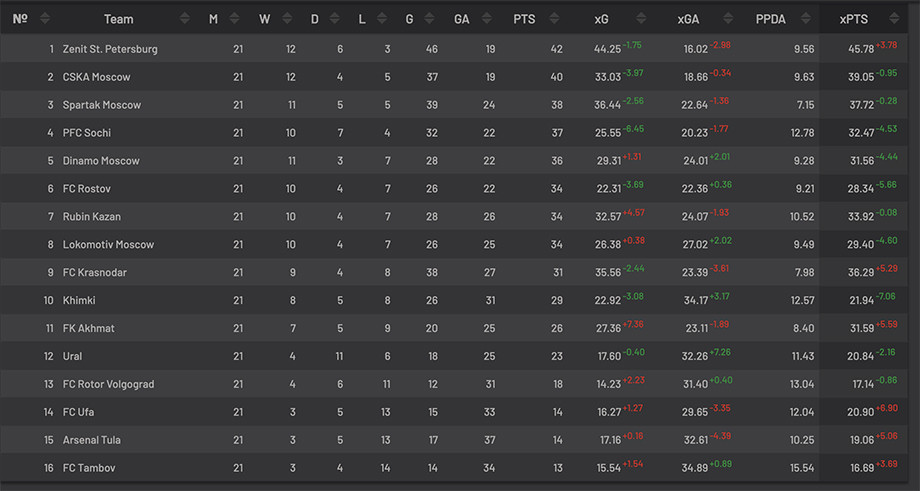Screen dimensions: 920x491
Task: Click the Team column sort arrows
Action: (x=185, y=19)
